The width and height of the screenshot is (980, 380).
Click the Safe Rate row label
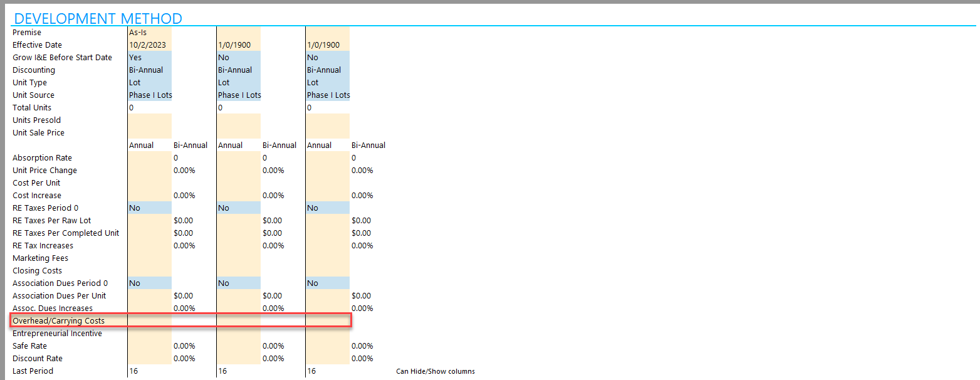click(x=29, y=346)
